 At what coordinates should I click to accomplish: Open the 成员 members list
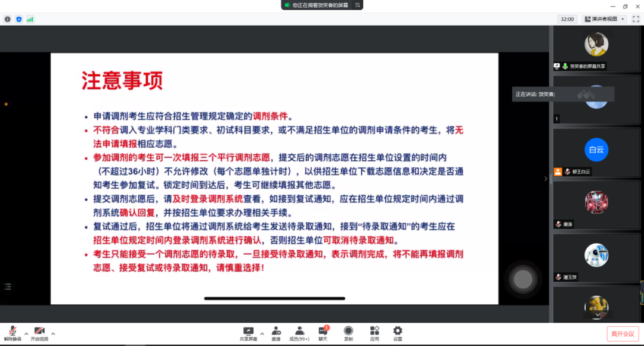pos(299,332)
